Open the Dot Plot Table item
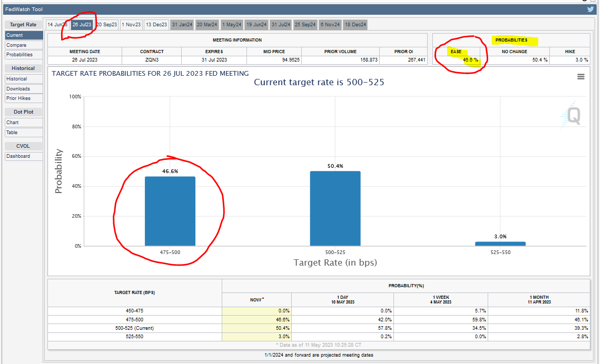The width and height of the screenshot is (603, 364). click(24, 133)
